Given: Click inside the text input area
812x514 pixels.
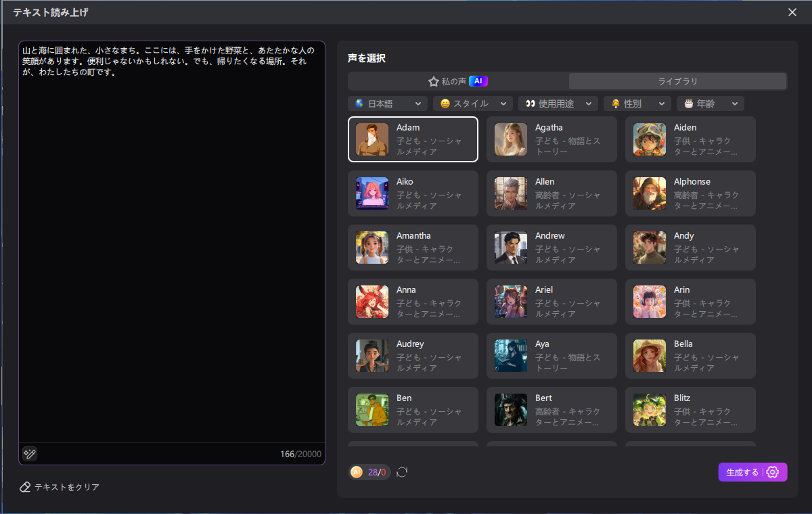Looking at the screenshot, I should tap(171, 237).
